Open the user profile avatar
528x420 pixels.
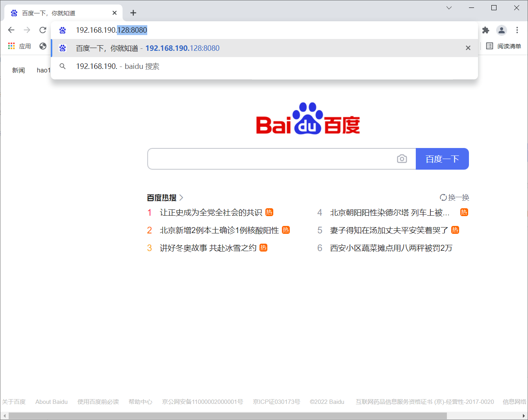tap(501, 30)
